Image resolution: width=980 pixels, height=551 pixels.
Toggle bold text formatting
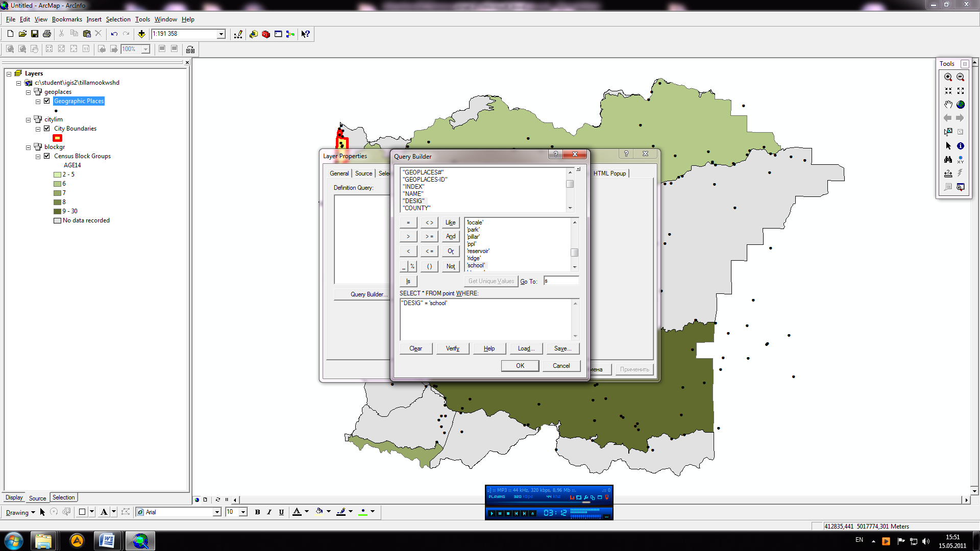tap(257, 512)
